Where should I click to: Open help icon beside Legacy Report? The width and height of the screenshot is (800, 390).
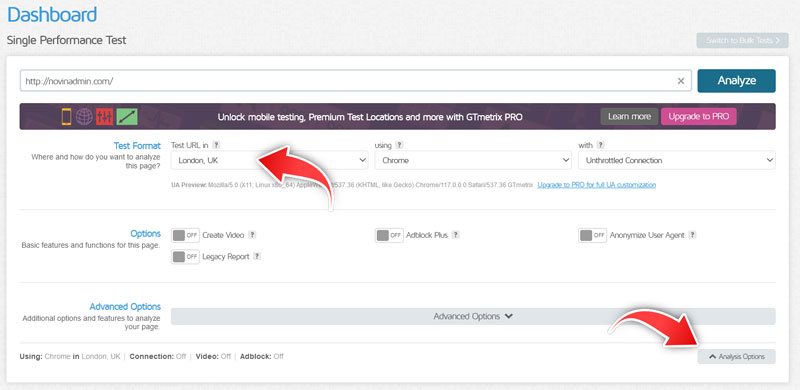coord(257,256)
